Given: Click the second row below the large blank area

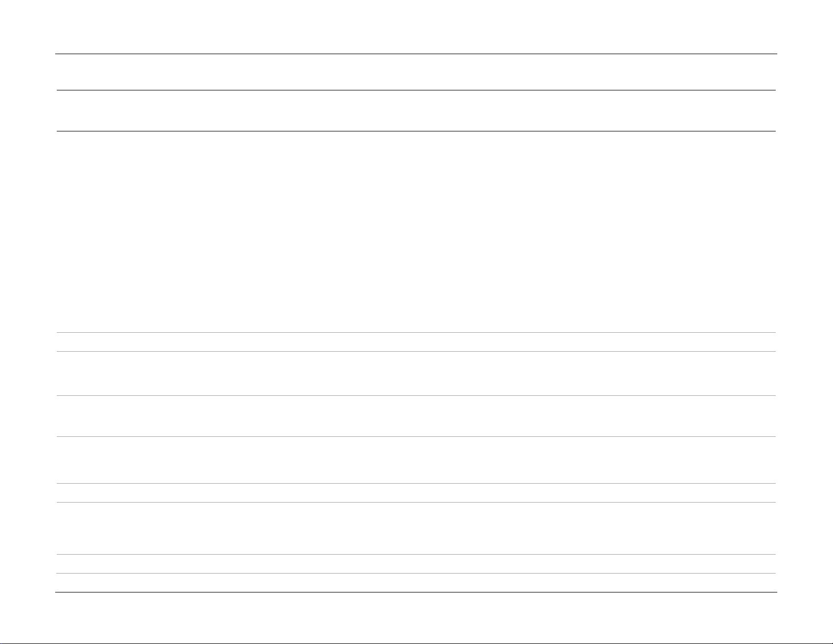Looking at the screenshot, I should 416,373.
